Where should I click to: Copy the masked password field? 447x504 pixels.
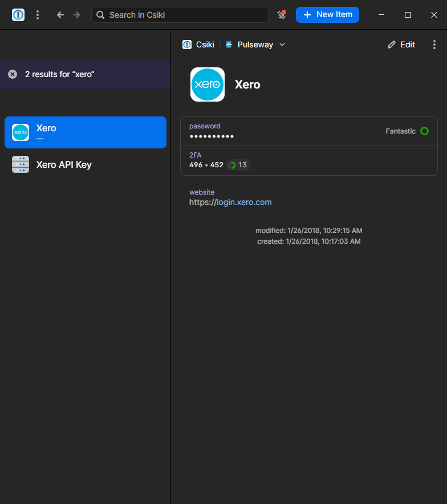212,136
